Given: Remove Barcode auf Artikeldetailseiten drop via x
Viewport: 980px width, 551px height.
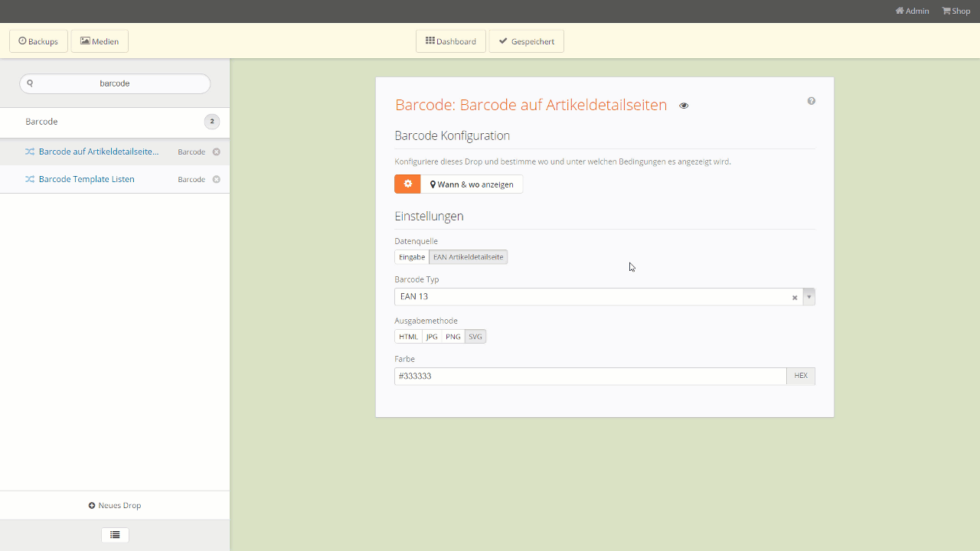Looking at the screenshot, I should coord(217,152).
